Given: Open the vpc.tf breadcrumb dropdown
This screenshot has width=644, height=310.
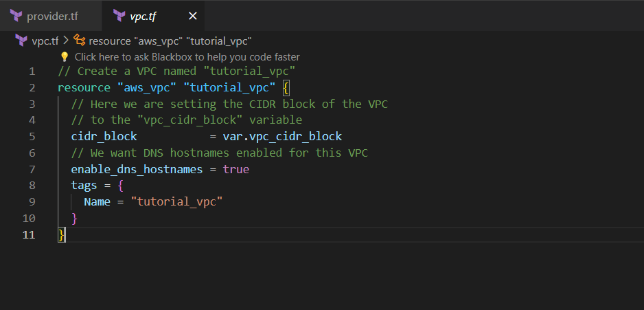Looking at the screenshot, I should click(x=45, y=41).
